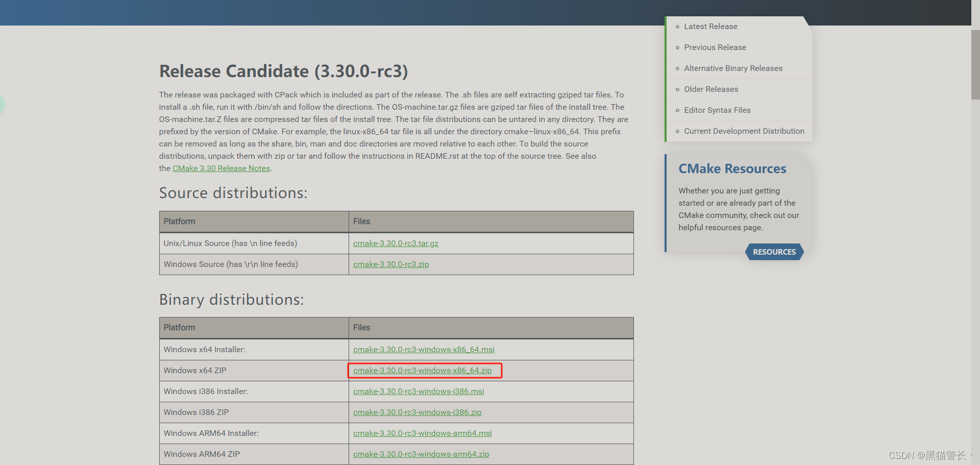
Task: Select the Source distributions heading
Action: [x=233, y=193]
